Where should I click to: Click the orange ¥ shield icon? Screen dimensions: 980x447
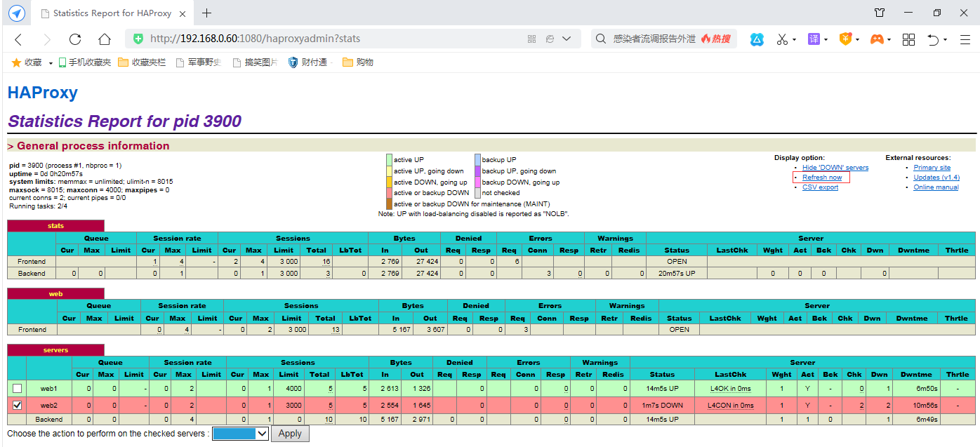coord(845,39)
